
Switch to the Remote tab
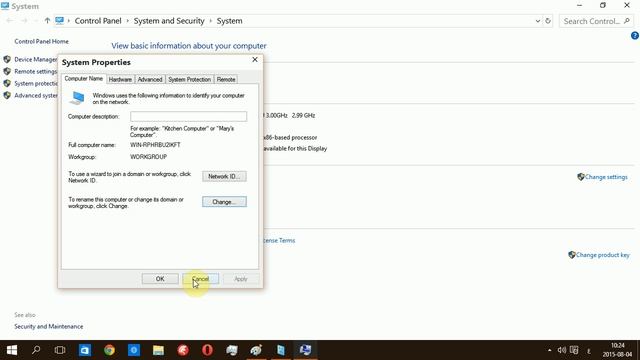click(x=226, y=79)
